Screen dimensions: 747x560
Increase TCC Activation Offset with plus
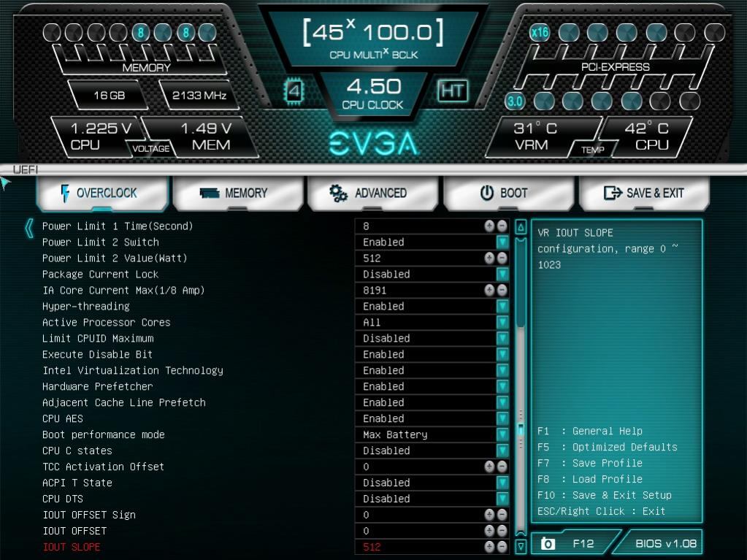coord(489,467)
